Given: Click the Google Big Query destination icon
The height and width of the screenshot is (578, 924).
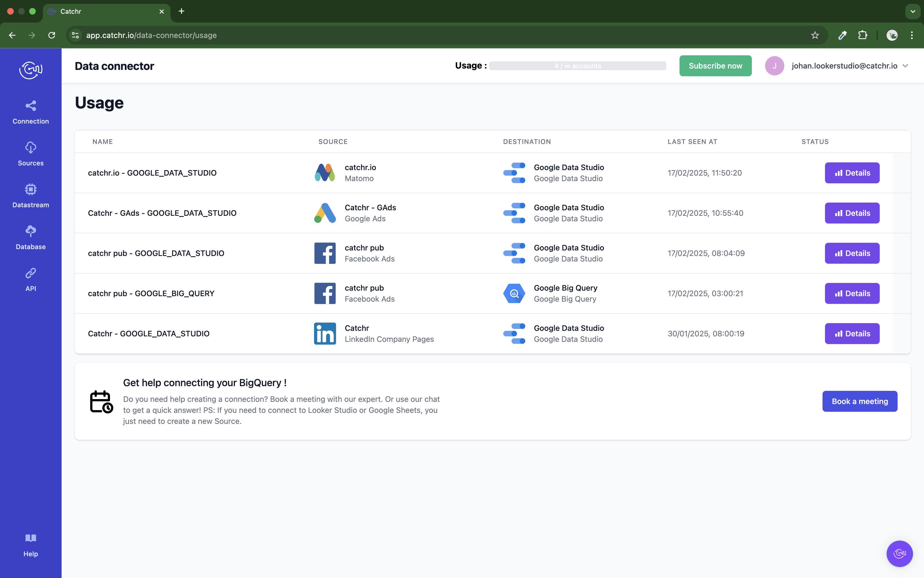Looking at the screenshot, I should 514,293.
